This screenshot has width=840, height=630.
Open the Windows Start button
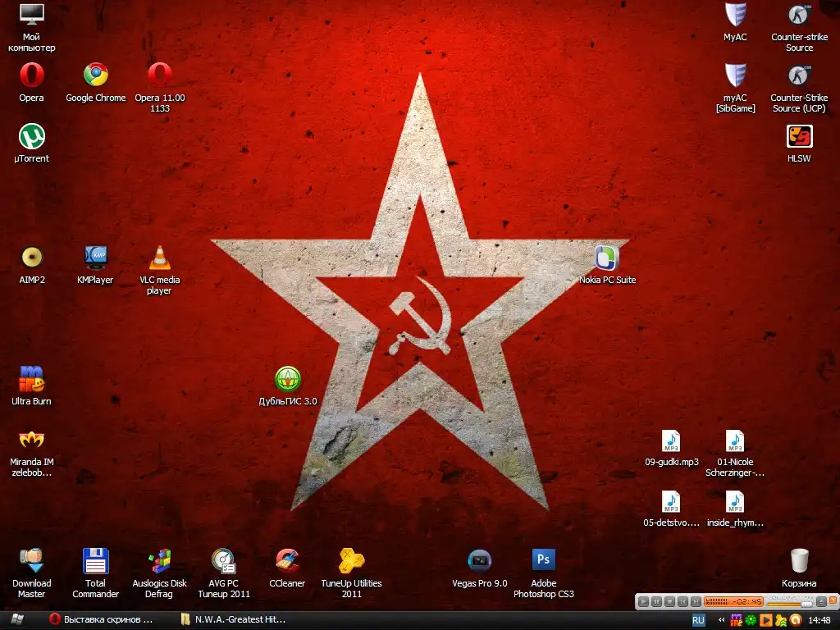coord(16,619)
